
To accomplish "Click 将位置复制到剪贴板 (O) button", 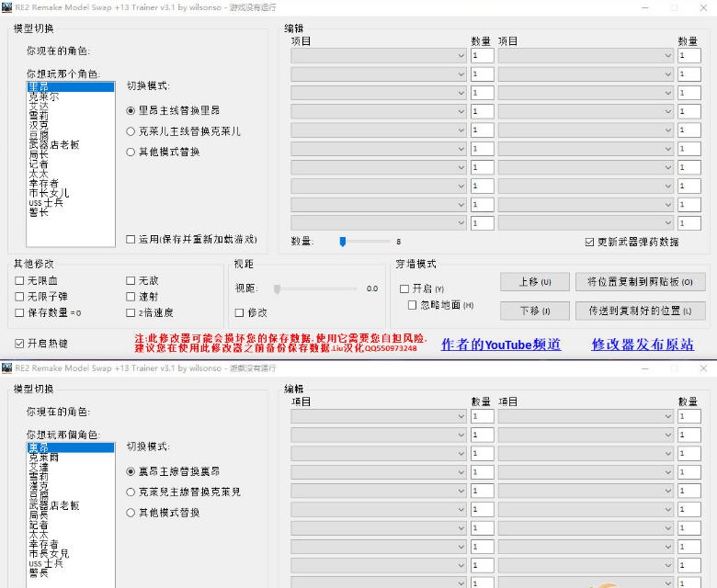I will [x=640, y=282].
